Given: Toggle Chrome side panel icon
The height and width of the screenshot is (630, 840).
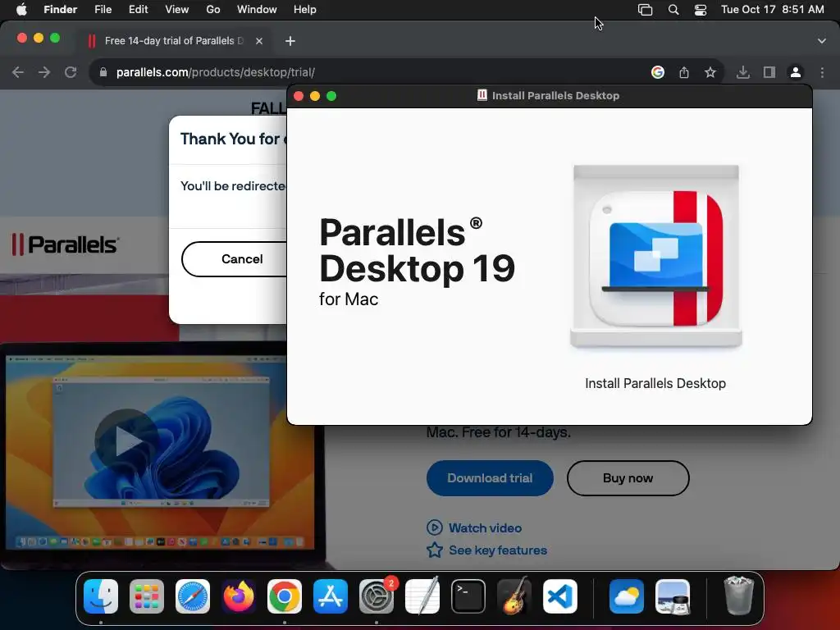Looking at the screenshot, I should point(769,72).
